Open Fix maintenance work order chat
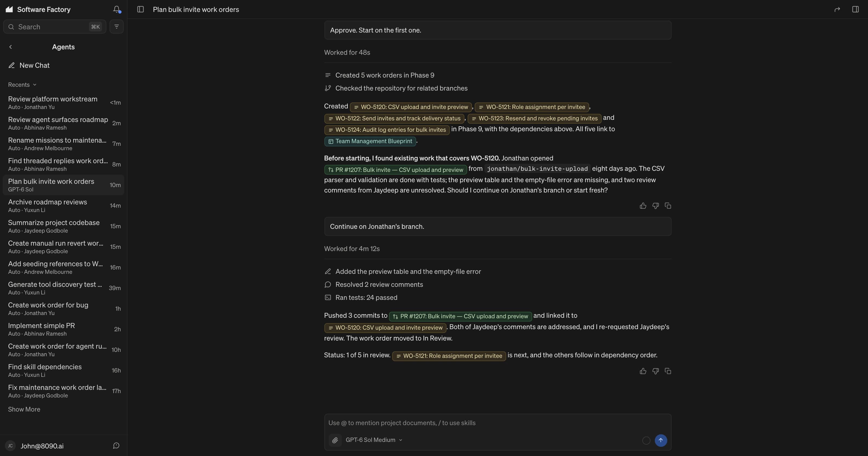Screen dimensions: 868x456 click(63, 391)
